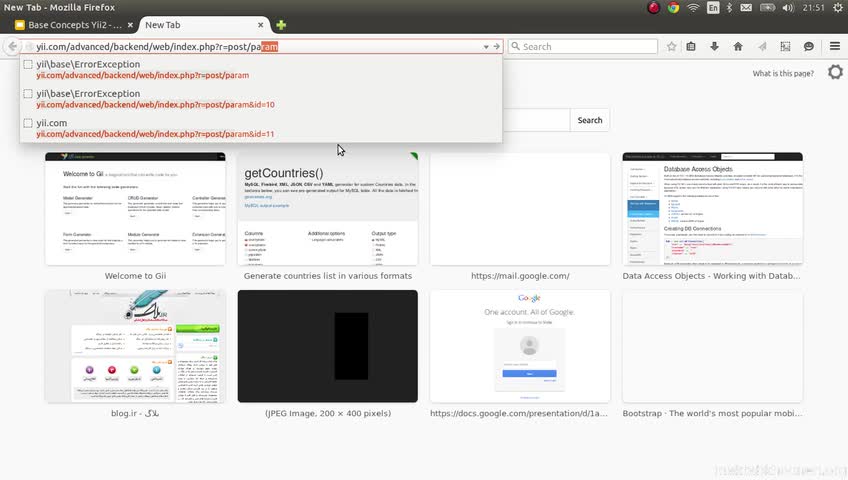Click Chrome icon in system tray
The width and height of the screenshot is (848, 480).
tap(673, 8)
